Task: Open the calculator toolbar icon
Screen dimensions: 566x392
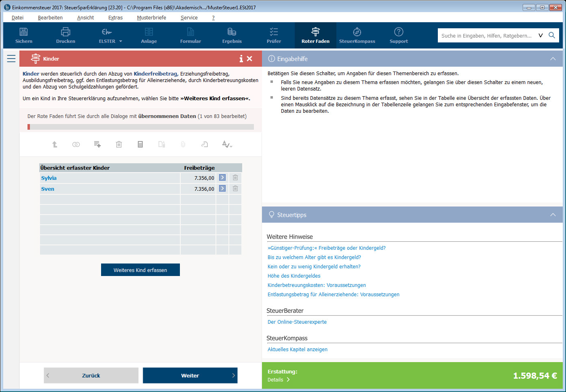Action: coord(140,144)
